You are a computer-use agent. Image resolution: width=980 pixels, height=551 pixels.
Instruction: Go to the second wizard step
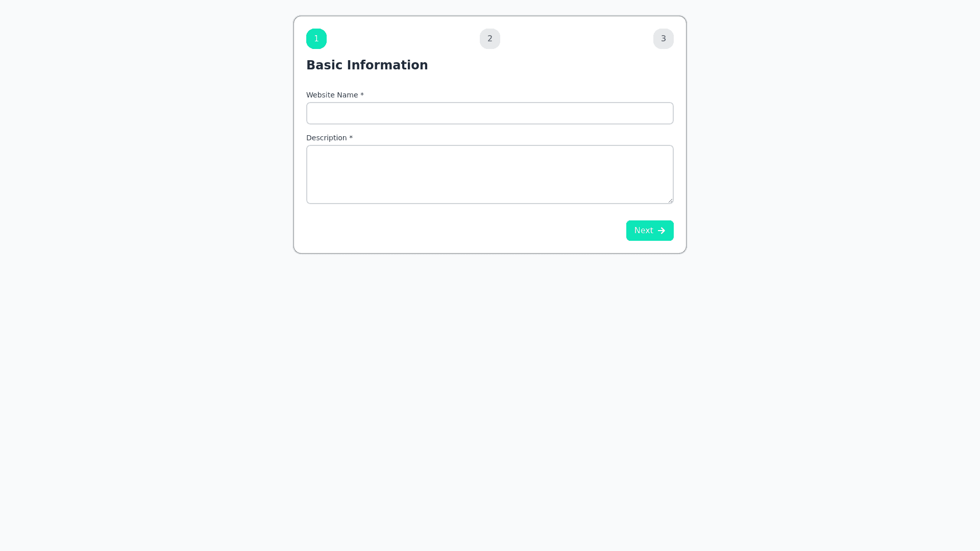[x=490, y=39]
